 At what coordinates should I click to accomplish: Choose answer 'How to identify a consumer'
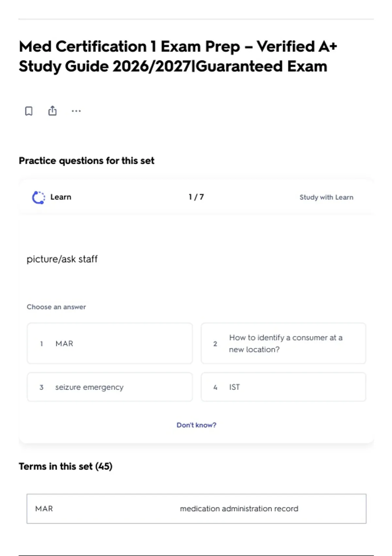tap(284, 343)
